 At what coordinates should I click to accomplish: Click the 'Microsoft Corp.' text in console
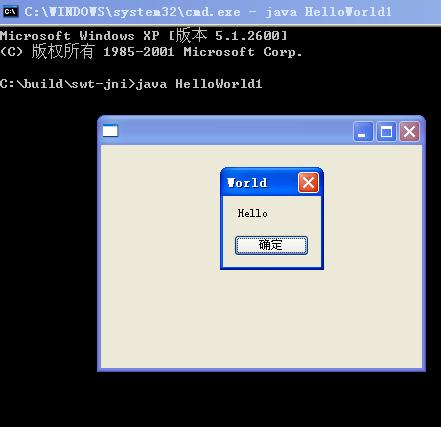[243, 52]
